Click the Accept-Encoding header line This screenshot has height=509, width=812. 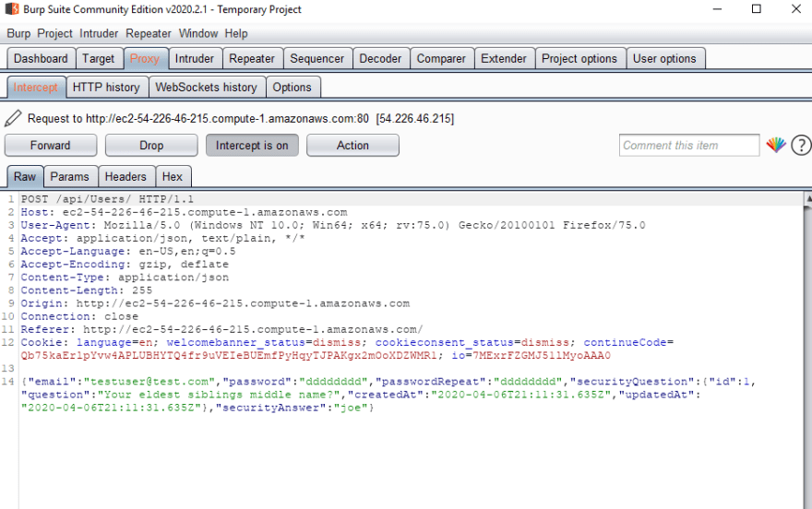tap(125, 264)
